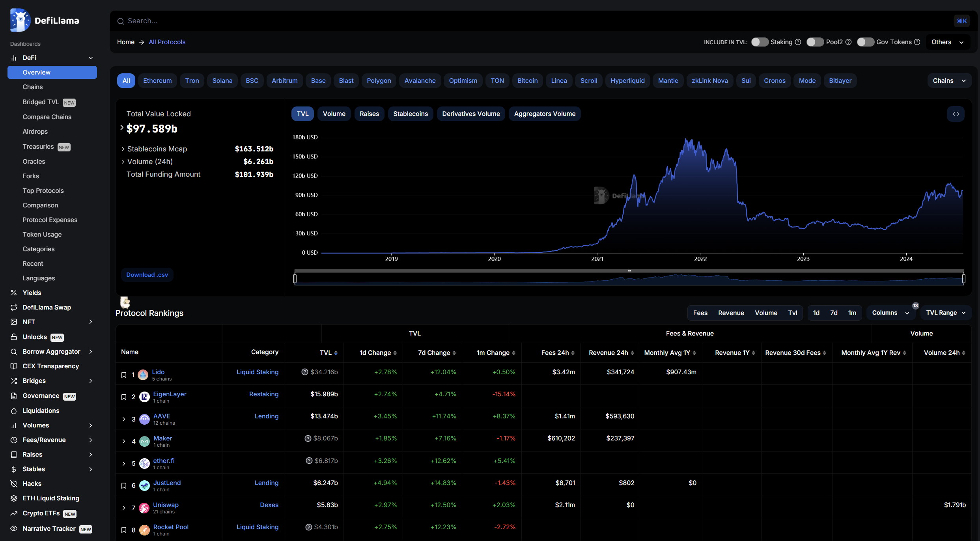980x541 pixels.
Task: Open the Columns dropdown
Action: coord(890,313)
